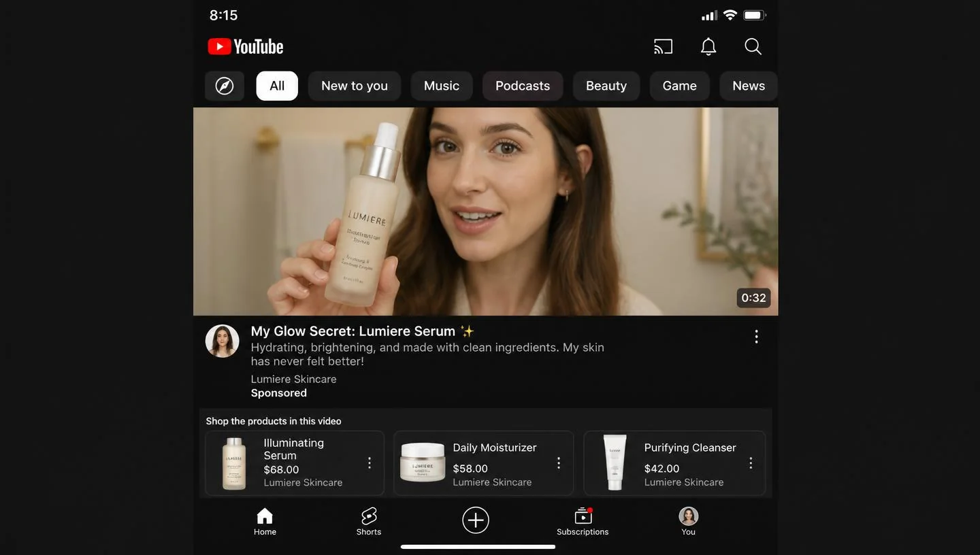
Task: Tap the search magnifier icon
Action: (x=753, y=46)
